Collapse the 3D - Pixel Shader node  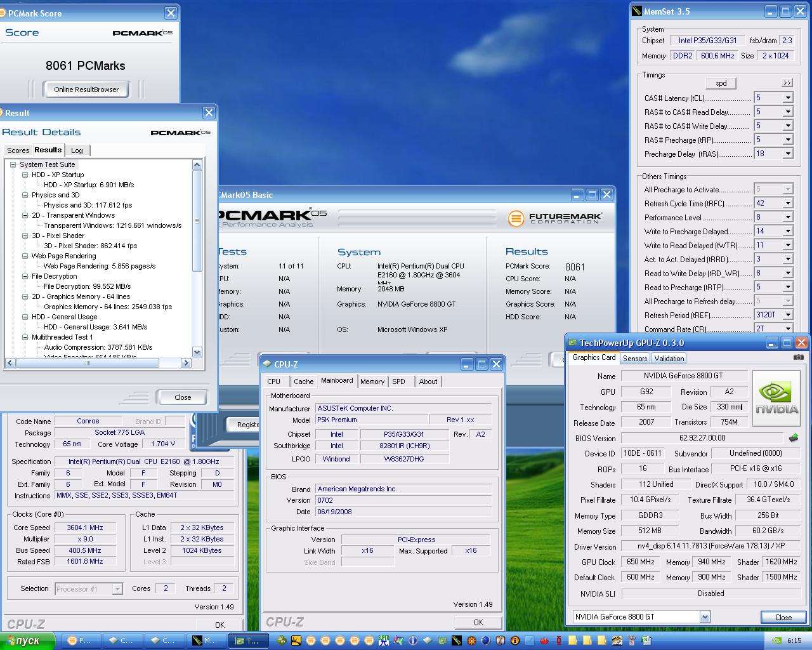click(25, 235)
